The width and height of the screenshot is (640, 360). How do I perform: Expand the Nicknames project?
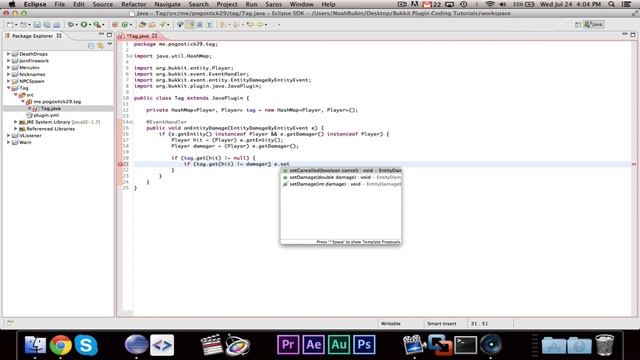(8, 74)
